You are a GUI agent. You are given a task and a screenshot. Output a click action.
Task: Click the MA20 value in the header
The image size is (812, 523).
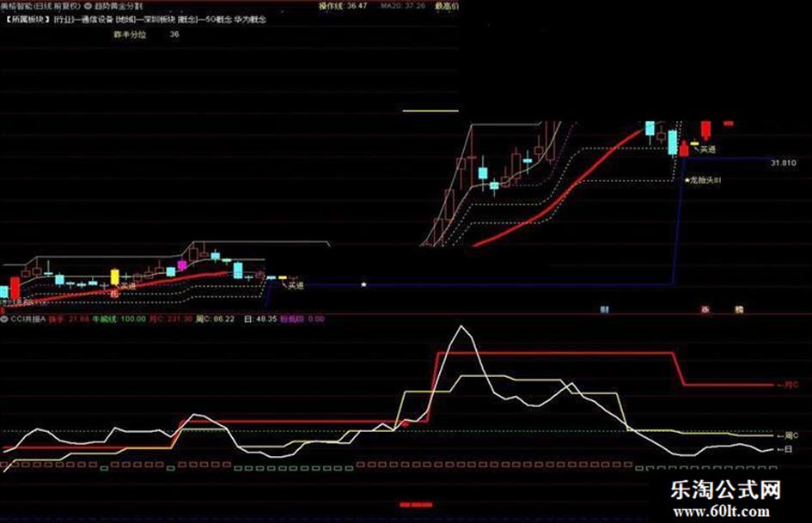402,6
